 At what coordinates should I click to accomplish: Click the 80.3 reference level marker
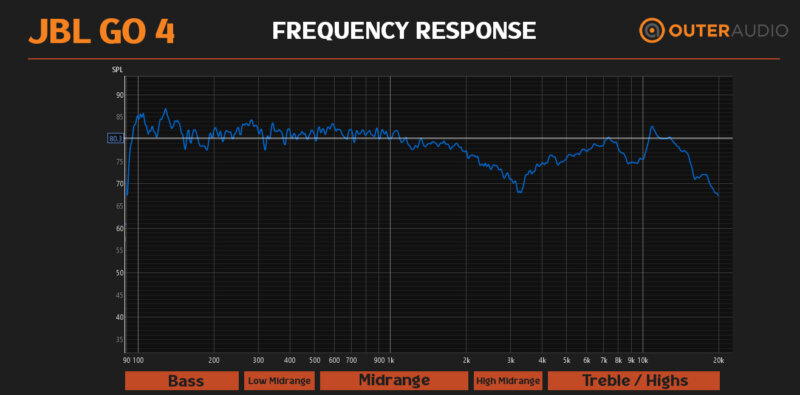[x=115, y=138]
